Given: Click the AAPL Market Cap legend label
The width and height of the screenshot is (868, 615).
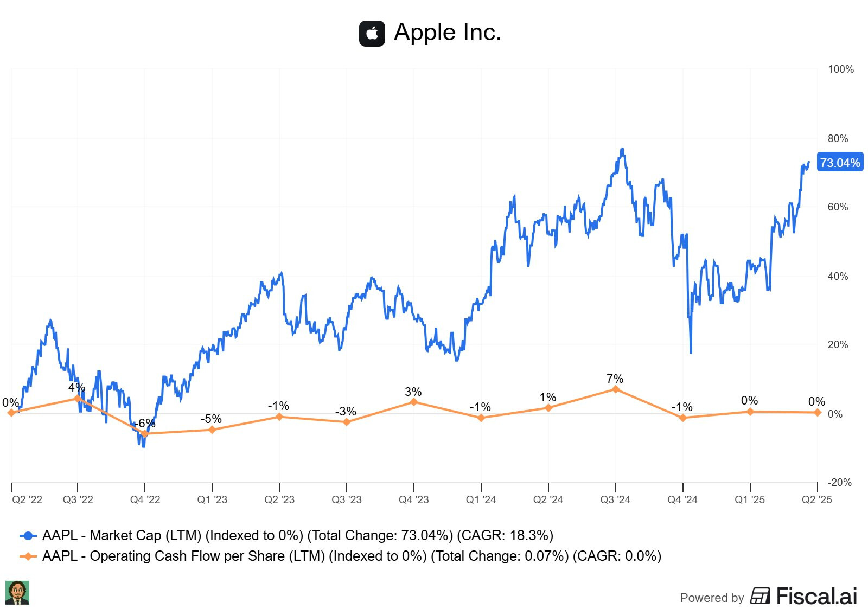Looking at the screenshot, I should point(297,536).
